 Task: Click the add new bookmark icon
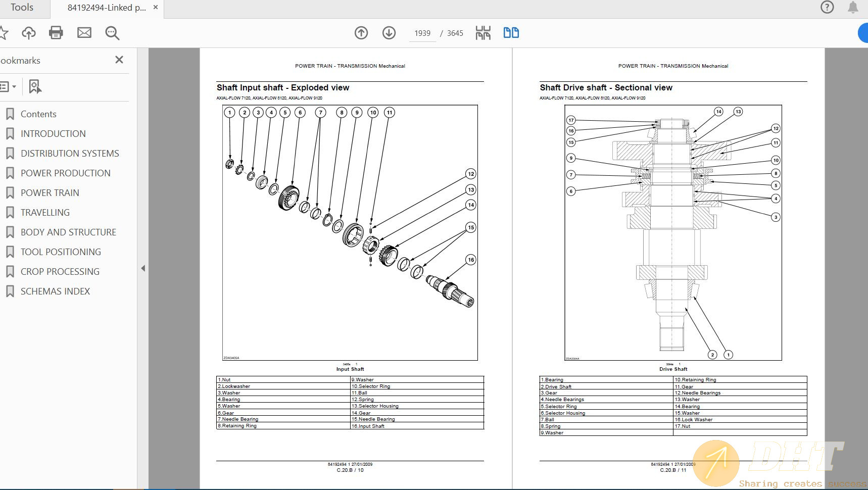[35, 87]
